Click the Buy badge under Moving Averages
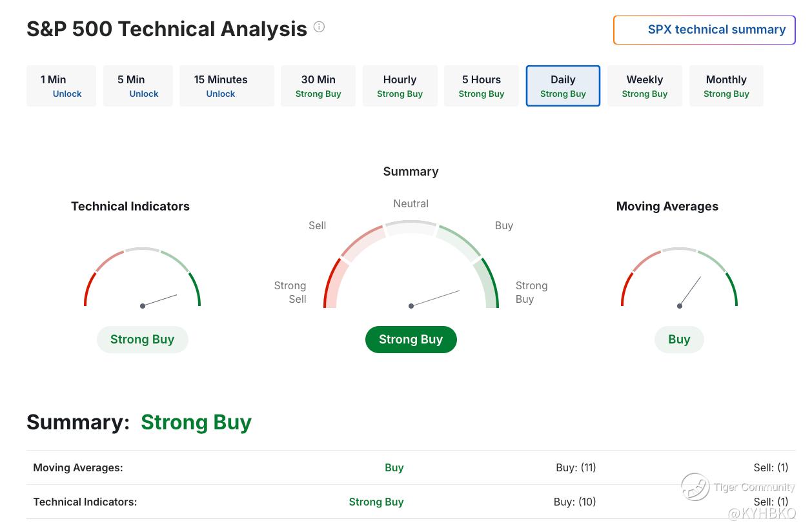 pyautogui.click(x=679, y=340)
